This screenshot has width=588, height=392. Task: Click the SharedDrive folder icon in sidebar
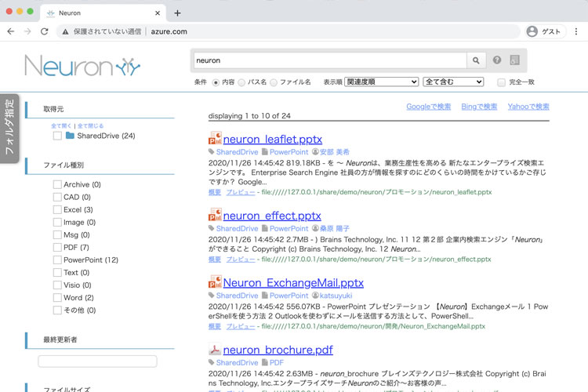pos(70,135)
